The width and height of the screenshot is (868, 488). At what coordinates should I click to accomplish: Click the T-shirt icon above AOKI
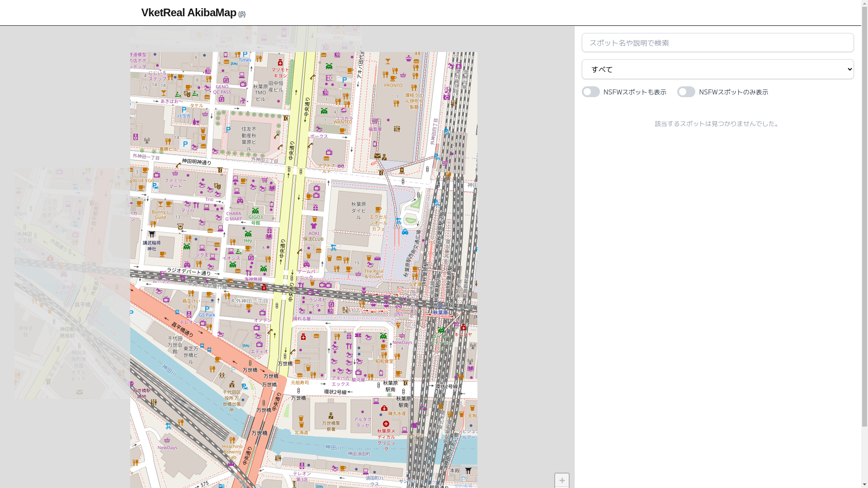point(314,226)
